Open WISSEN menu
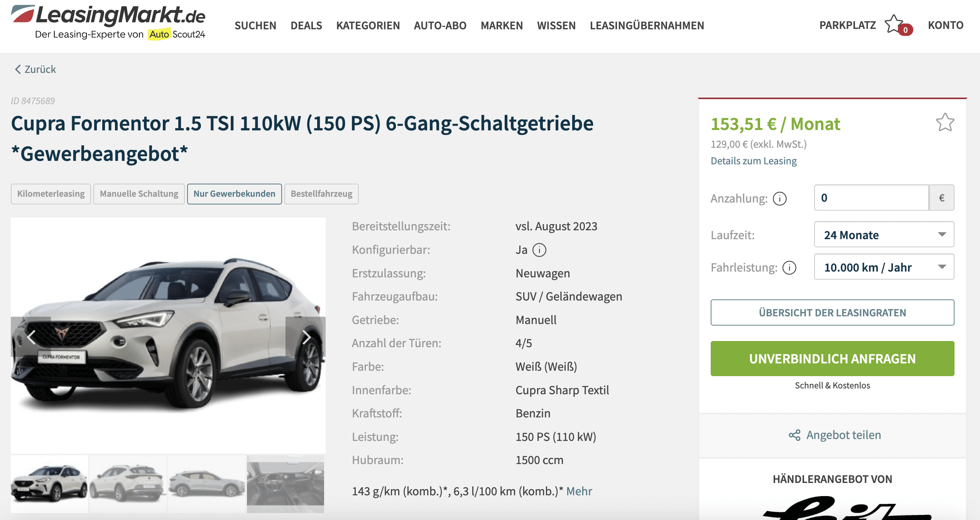Screen dimensions: 980x520 click(556, 25)
